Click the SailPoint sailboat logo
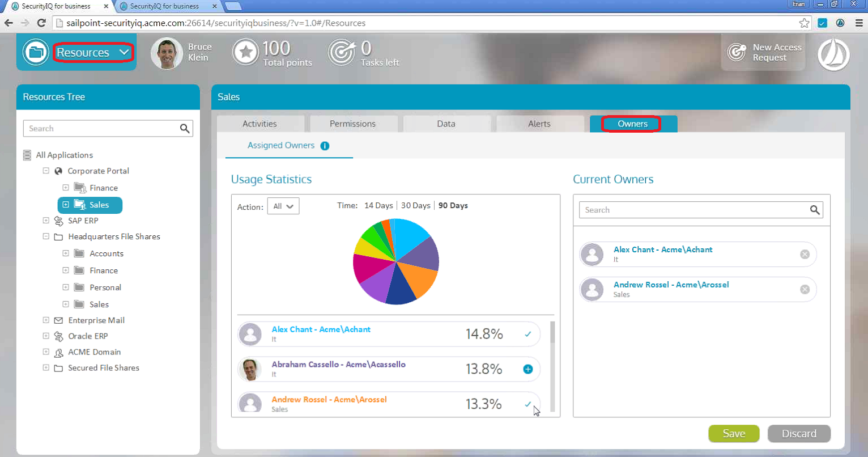 (x=833, y=54)
